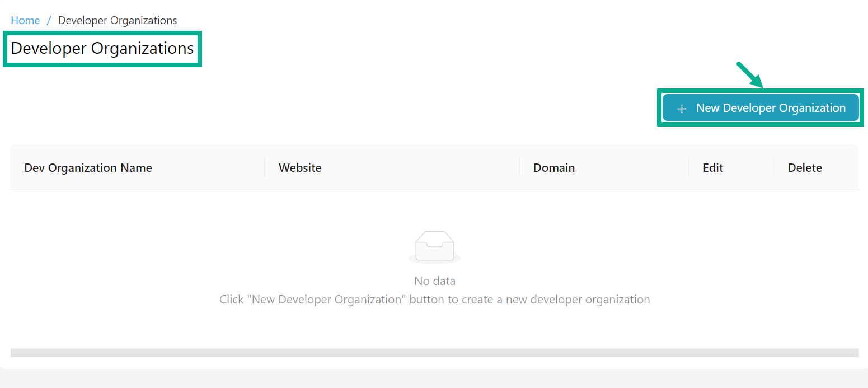Click the empty inbox icon above No data
This screenshot has width=868, height=388.
[x=435, y=247]
